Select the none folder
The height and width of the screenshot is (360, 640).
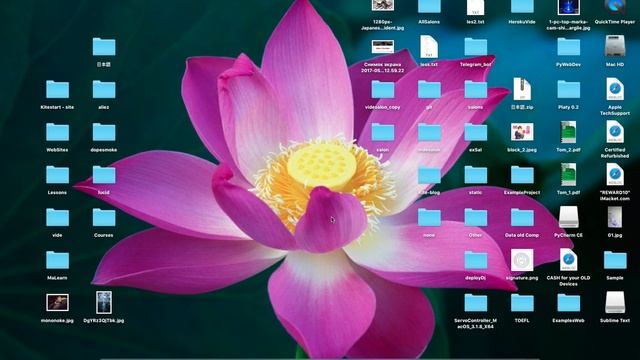[429, 218]
